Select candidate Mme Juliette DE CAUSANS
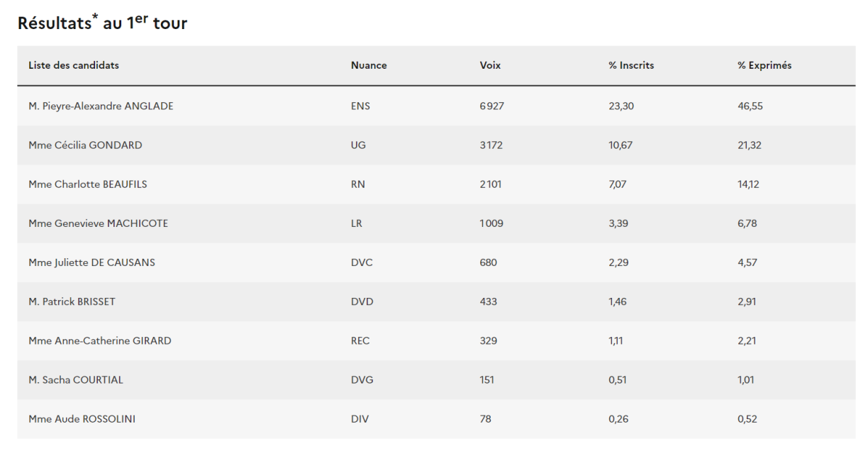868x456 pixels. click(91, 262)
